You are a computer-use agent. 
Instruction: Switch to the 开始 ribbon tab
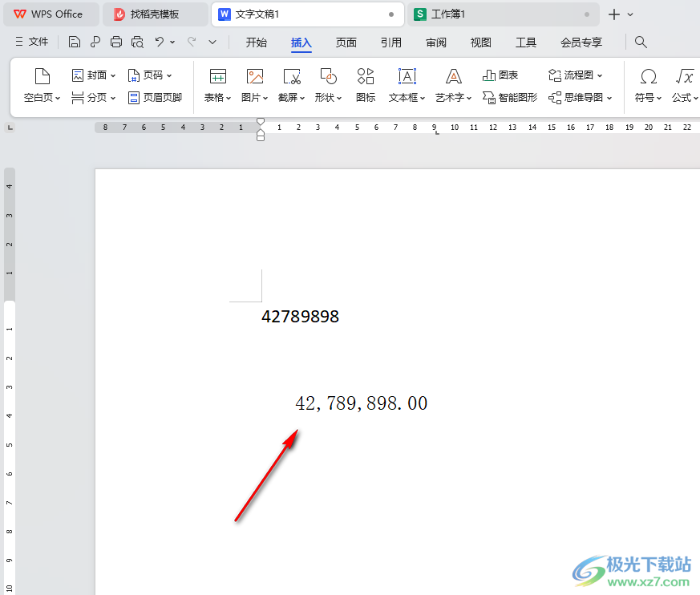click(x=256, y=42)
